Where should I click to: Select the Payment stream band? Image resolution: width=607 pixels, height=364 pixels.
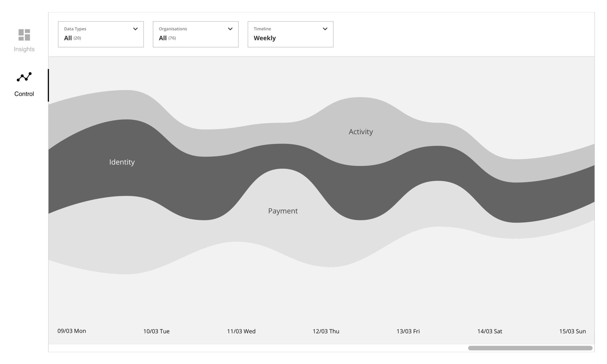(283, 211)
